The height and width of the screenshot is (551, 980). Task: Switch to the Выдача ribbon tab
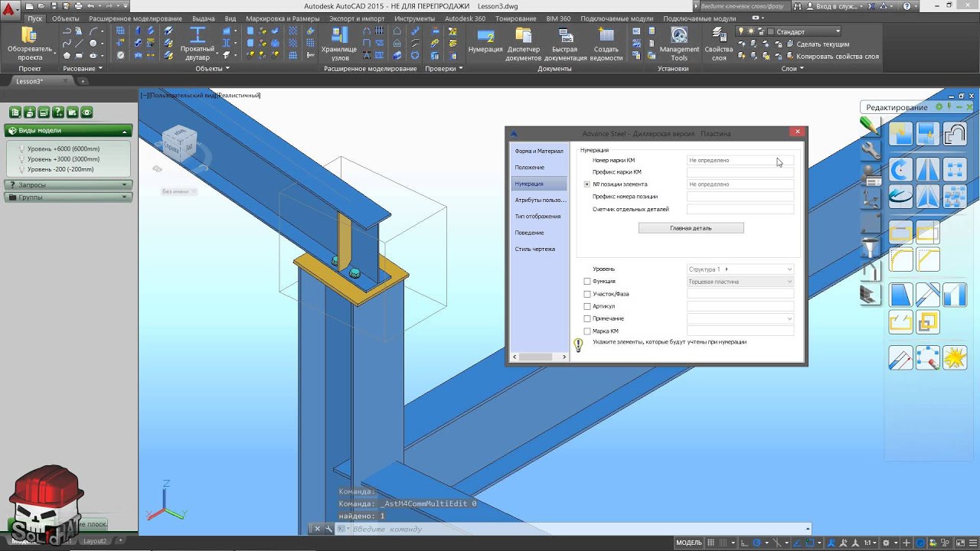click(x=204, y=18)
